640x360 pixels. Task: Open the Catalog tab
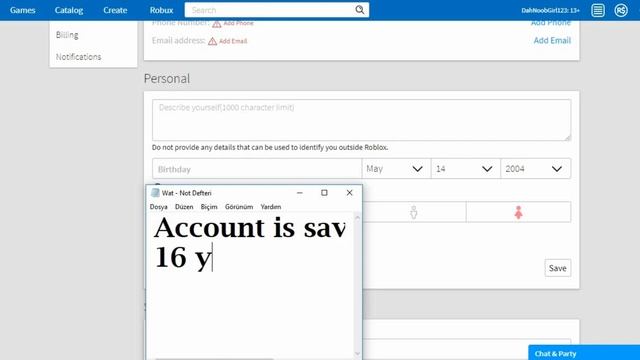tap(69, 10)
